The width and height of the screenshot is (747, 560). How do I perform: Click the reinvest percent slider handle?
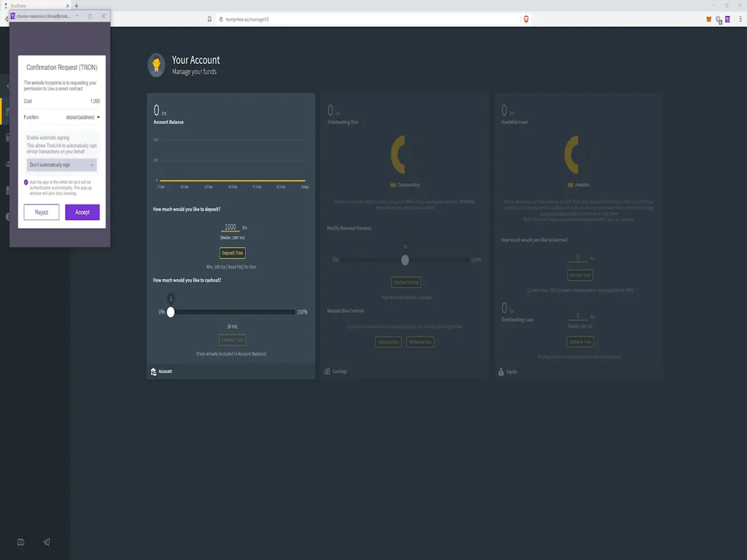[405, 260]
